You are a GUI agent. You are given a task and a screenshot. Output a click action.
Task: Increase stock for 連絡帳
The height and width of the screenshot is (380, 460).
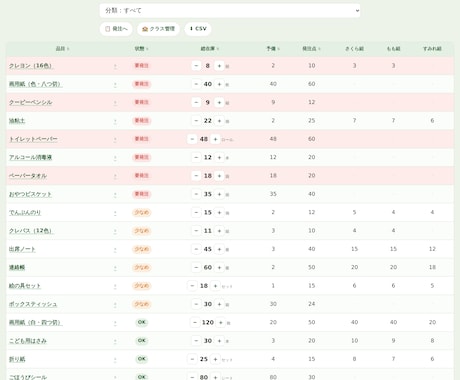(x=219, y=267)
